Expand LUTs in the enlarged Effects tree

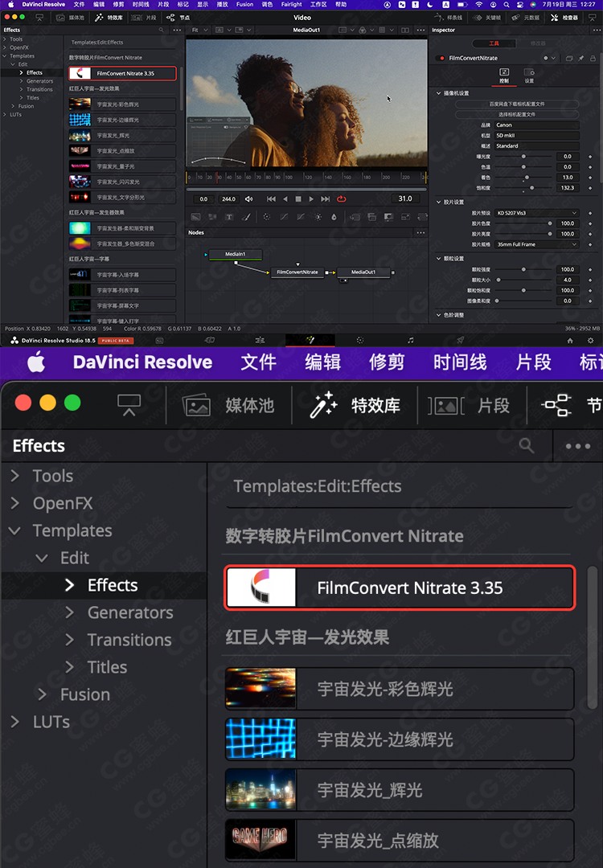pos(15,721)
